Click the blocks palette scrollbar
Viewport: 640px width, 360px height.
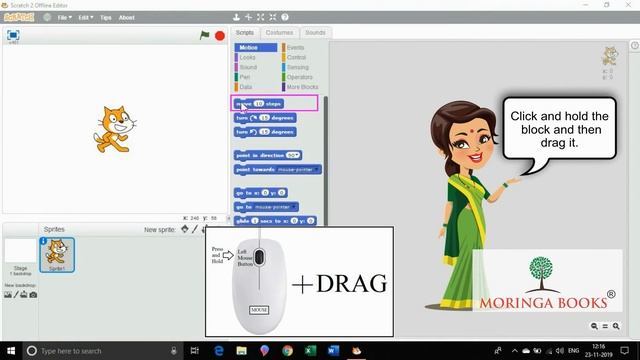click(325, 160)
